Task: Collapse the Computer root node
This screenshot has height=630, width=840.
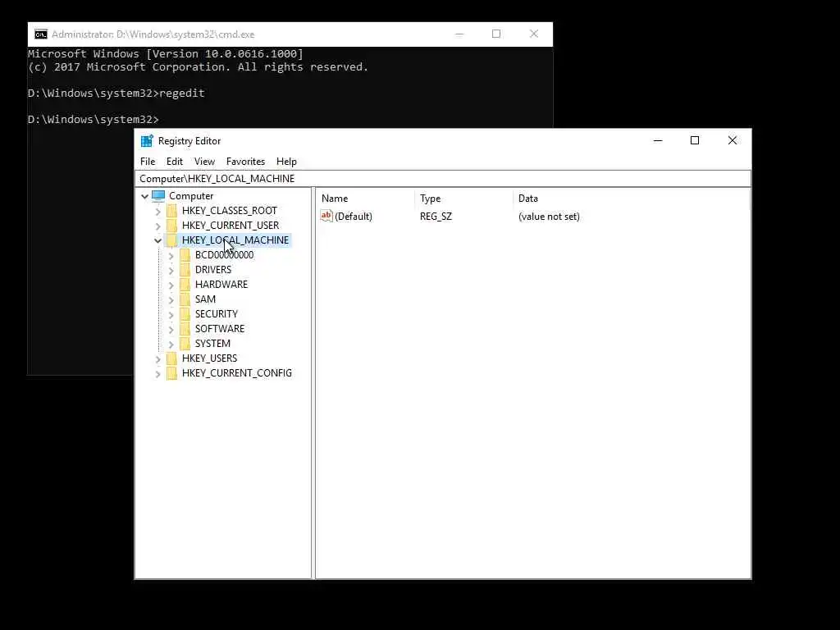Action: click(144, 196)
